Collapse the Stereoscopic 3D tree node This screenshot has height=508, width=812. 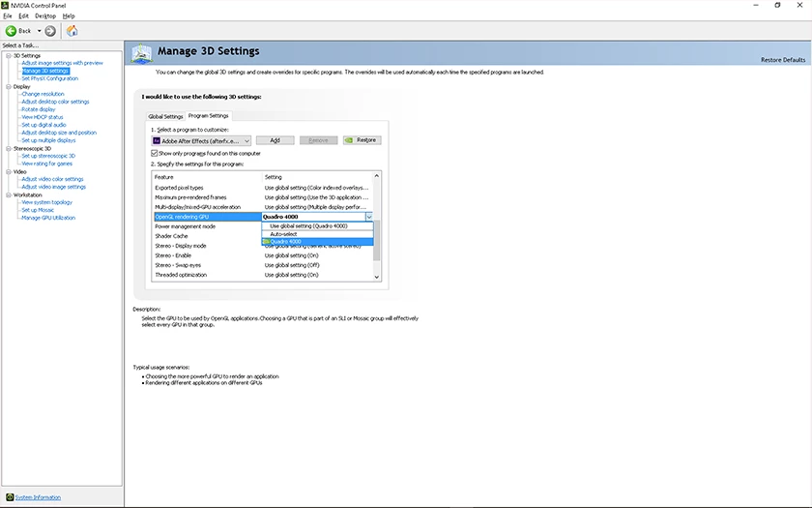pos(9,148)
